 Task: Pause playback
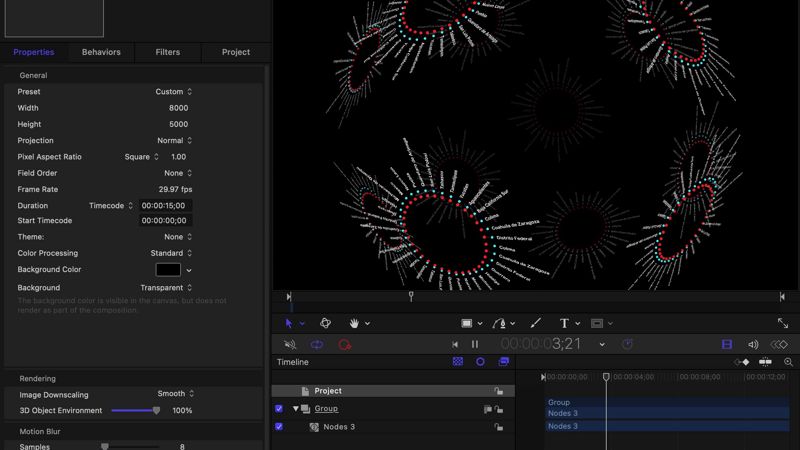click(475, 344)
